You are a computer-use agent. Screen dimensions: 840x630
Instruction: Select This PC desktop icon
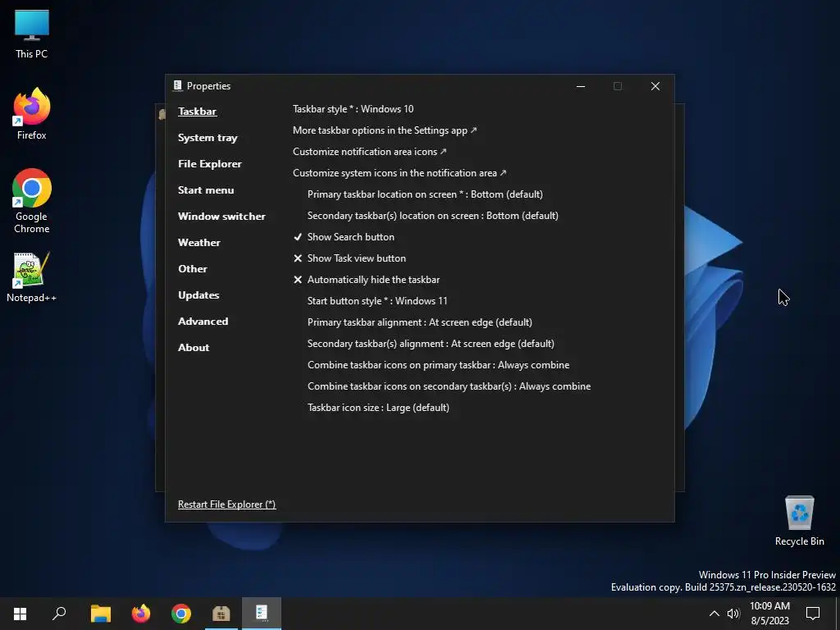tap(32, 34)
